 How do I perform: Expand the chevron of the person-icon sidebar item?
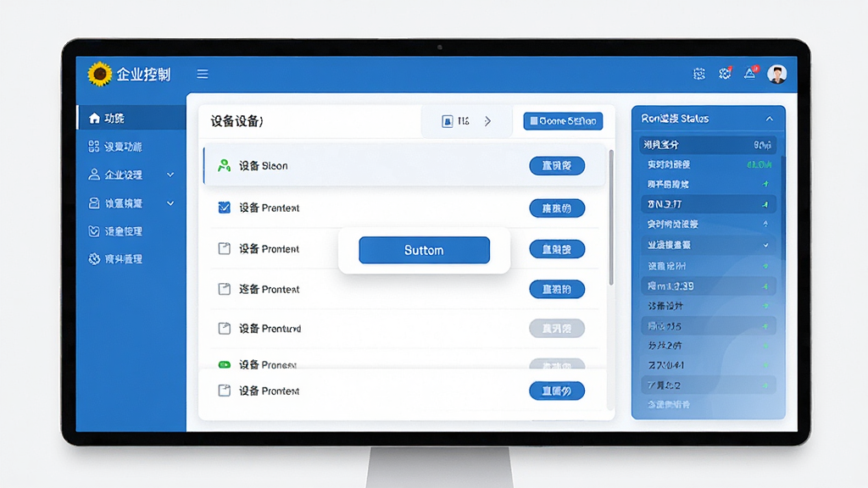coord(170,175)
